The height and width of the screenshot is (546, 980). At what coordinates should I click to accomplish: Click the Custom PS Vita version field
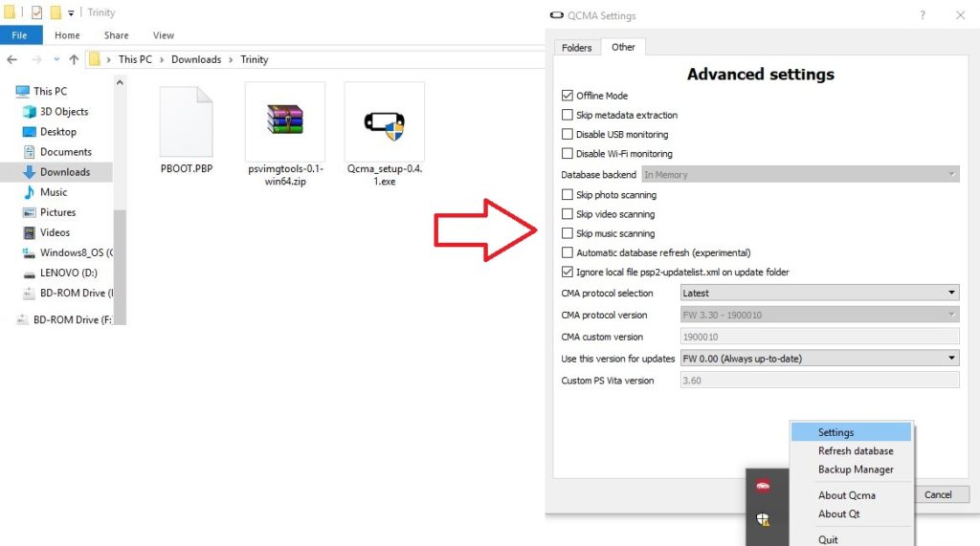819,381
